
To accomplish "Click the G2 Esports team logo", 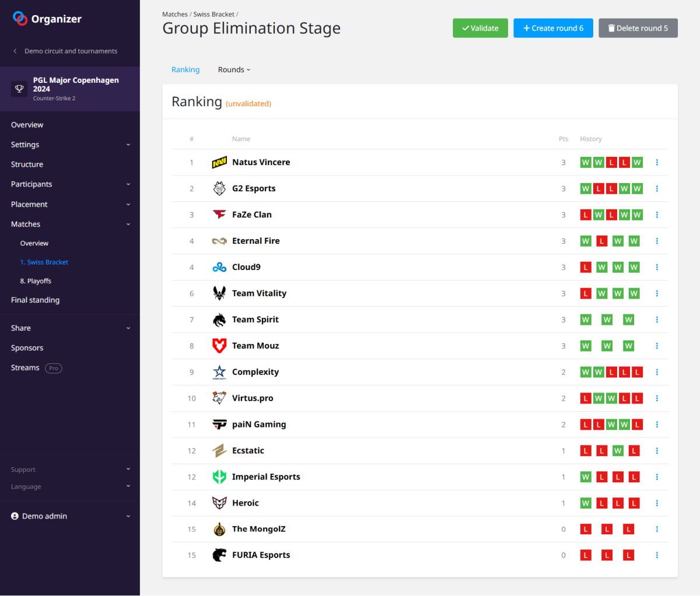I will click(x=219, y=188).
